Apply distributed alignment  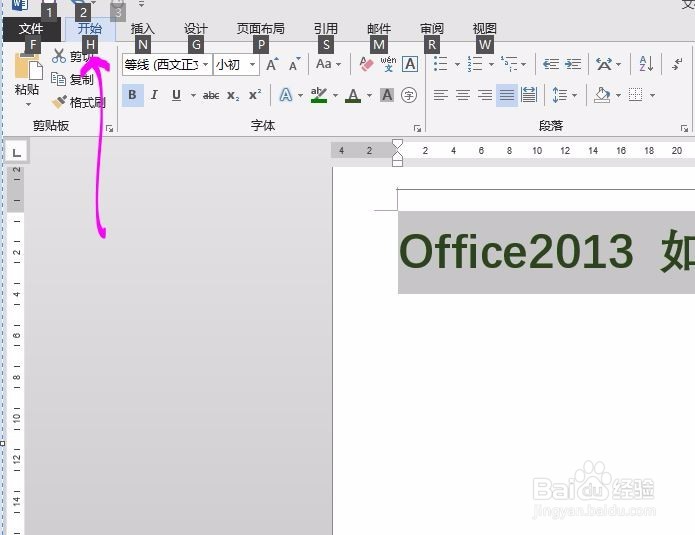click(529, 95)
